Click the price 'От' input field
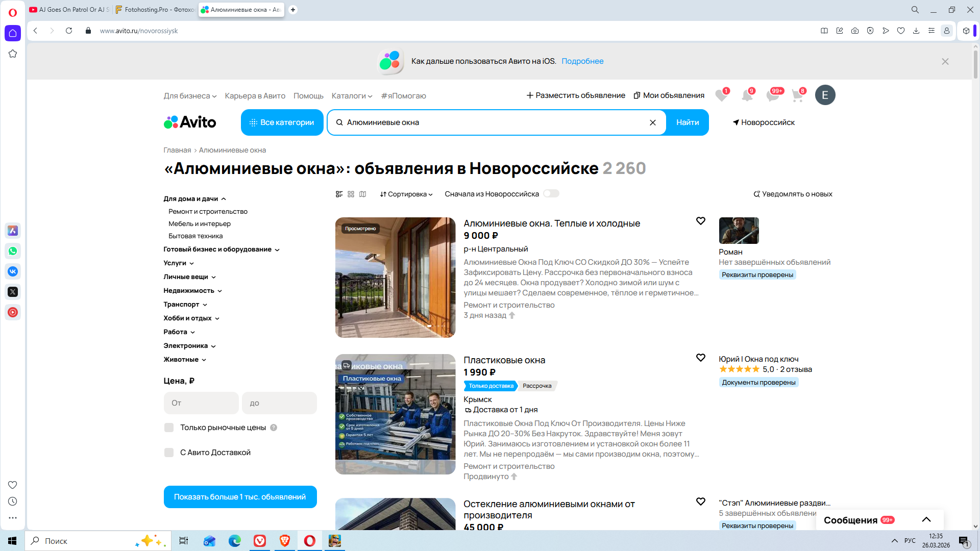The image size is (980, 551). [201, 403]
